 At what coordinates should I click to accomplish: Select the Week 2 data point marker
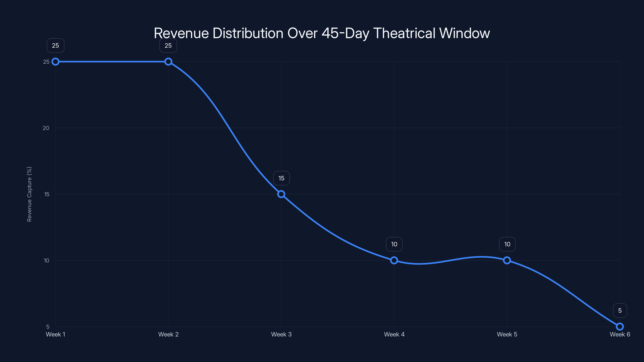(x=168, y=61)
